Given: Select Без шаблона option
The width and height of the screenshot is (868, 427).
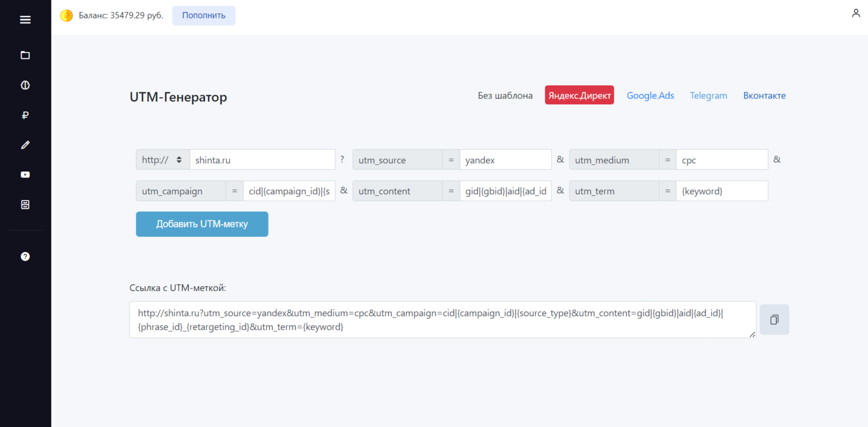Looking at the screenshot, I should tap(505, 95).
